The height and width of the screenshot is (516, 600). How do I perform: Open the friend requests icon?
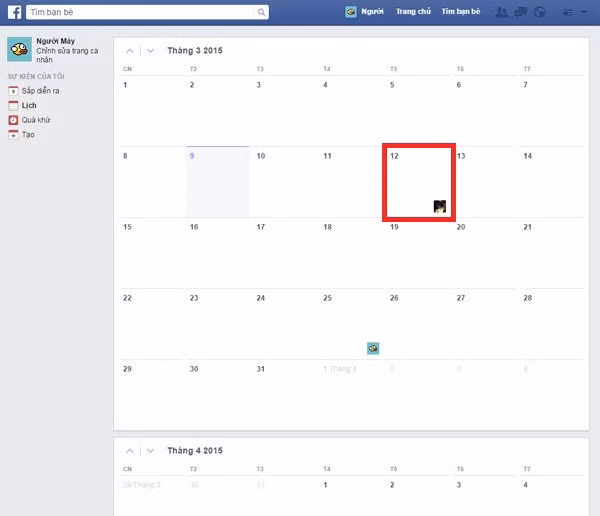[x=502, y=12]
